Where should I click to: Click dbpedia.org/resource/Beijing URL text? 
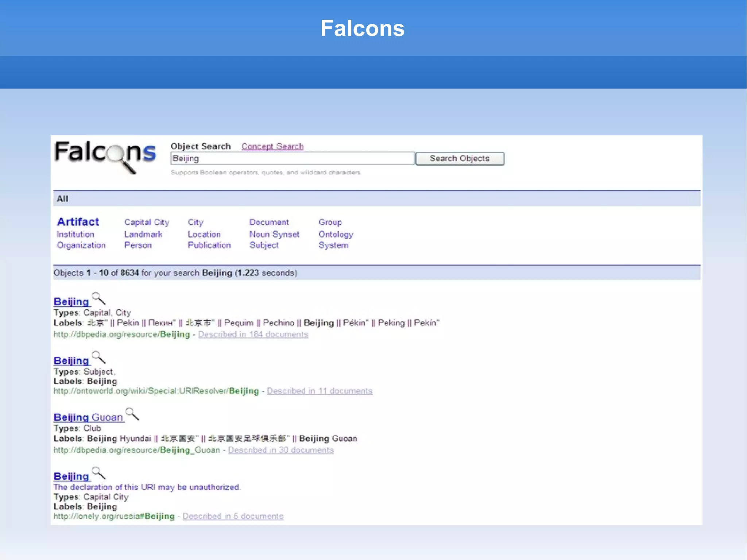122,335
